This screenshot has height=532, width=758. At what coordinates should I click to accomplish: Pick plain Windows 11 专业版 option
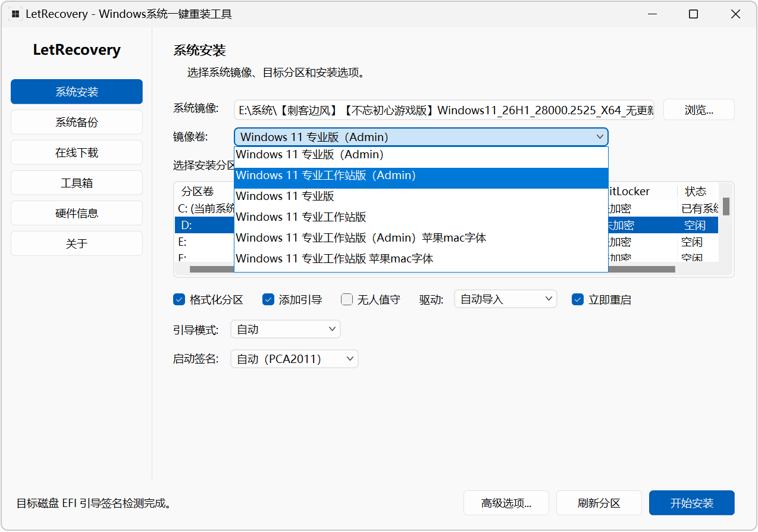(421, 196)
